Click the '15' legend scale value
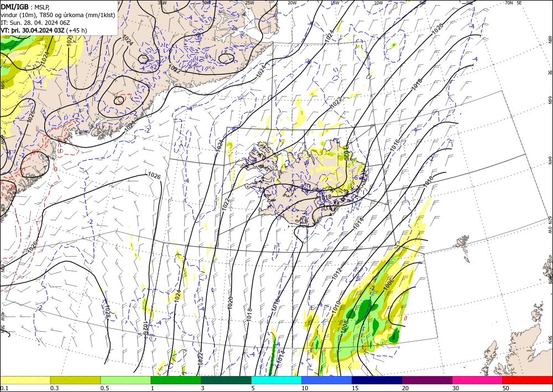The image size is (553, 392). [x=355, y=388]
